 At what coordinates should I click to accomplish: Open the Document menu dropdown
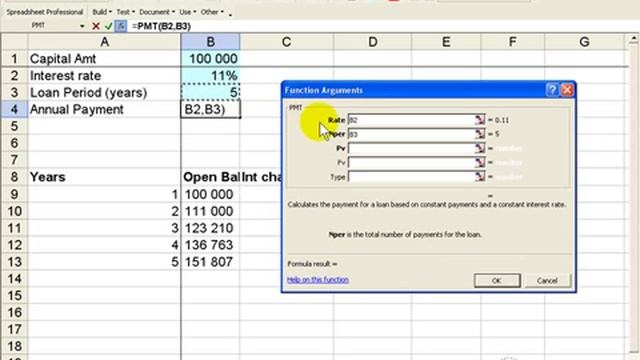[157, 12]
